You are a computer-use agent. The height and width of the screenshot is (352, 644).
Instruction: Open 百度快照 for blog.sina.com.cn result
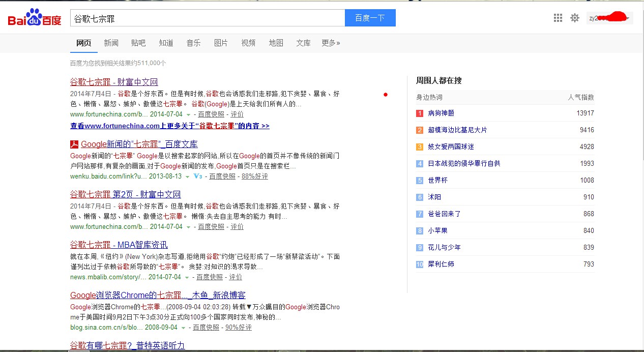tap(206, 328)
